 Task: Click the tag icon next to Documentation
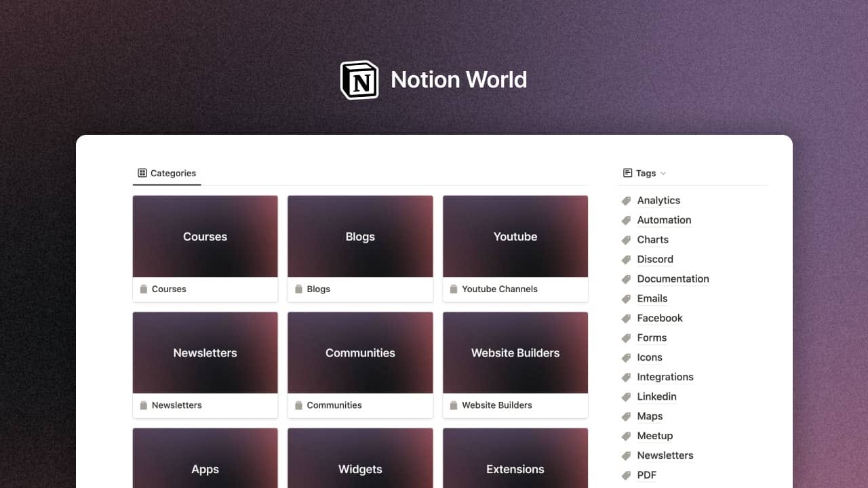[x=626, y=279]
